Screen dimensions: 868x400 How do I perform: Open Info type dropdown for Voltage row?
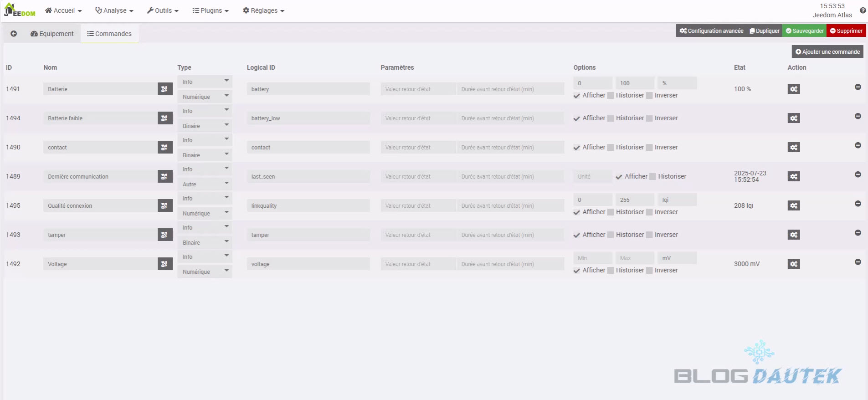pyautogui.click(x=205, y=256)
